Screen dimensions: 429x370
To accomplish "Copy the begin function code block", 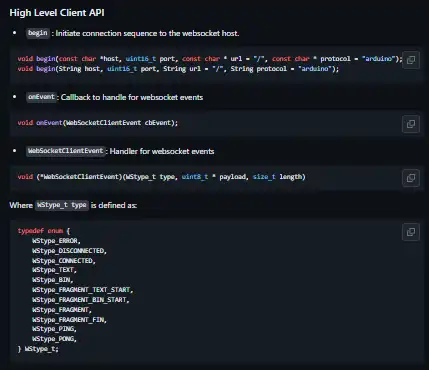I will point(411,60).
